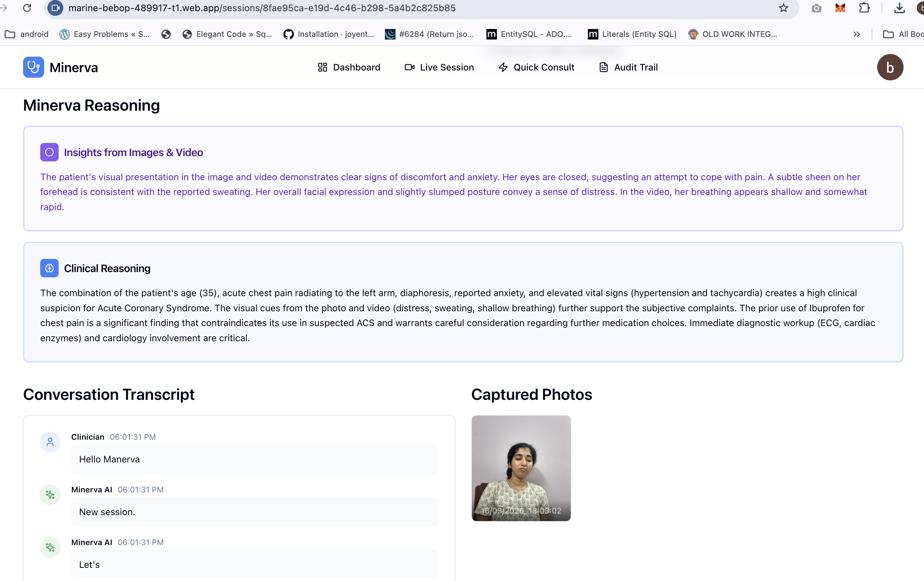Open browser extensions puzzle icon
Viewport: 924px width, 581px height.
(x=864, y=8)
